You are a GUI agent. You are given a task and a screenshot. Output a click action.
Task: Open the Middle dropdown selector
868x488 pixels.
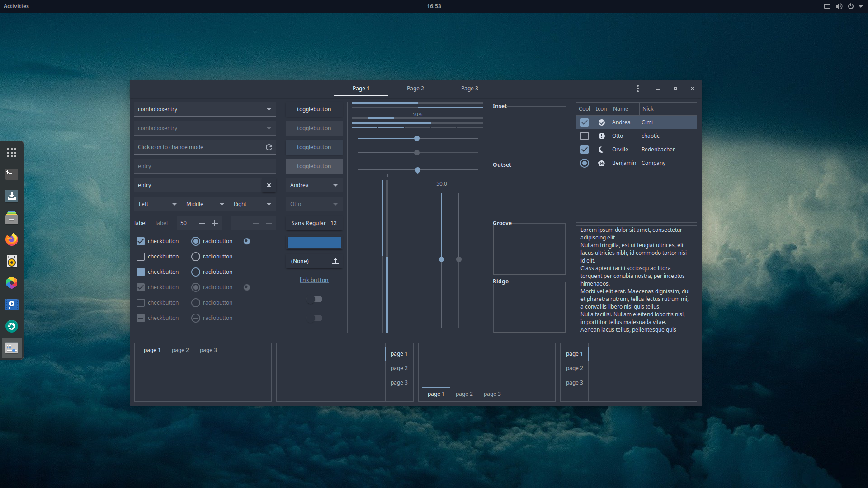pyautogui.click(x=205, y=204)
